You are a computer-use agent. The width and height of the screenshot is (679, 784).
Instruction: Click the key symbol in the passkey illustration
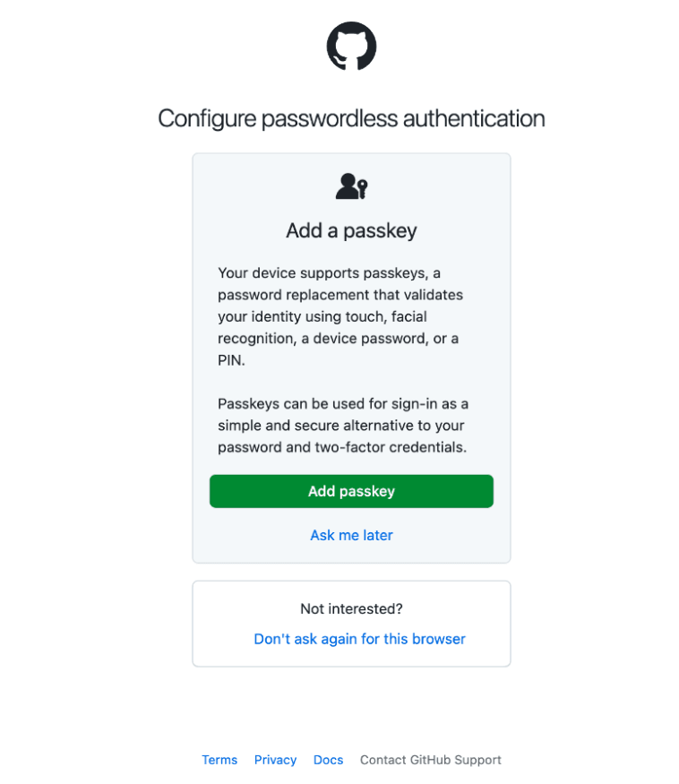[x=361, y=188]
